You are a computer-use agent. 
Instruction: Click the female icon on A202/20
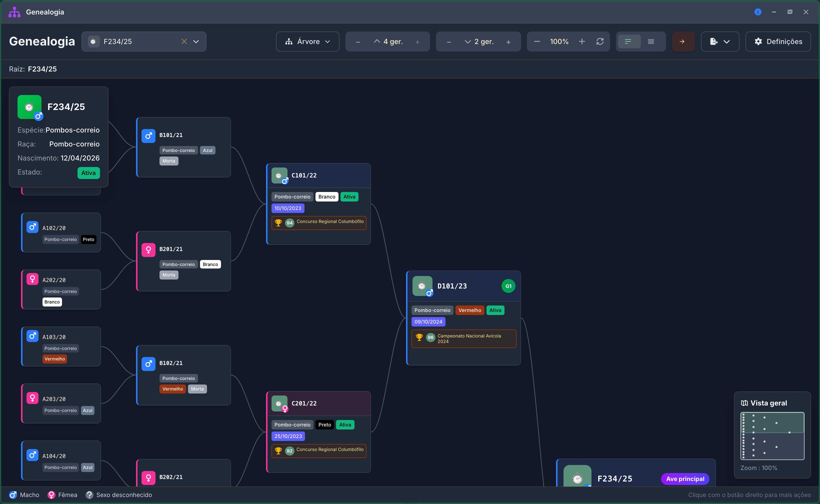pyautogui.click(x=32, y=279)
